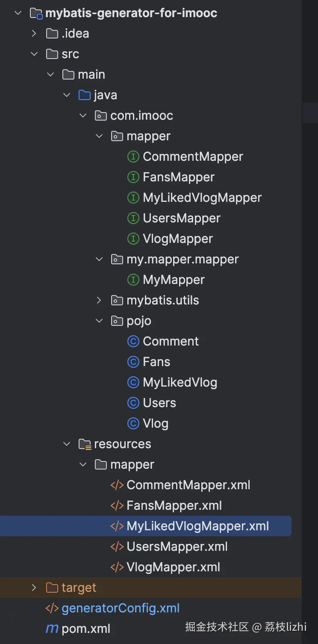Expand the mybatis.utils package
The width and height of the screenshot is (318, 644).
99,301
